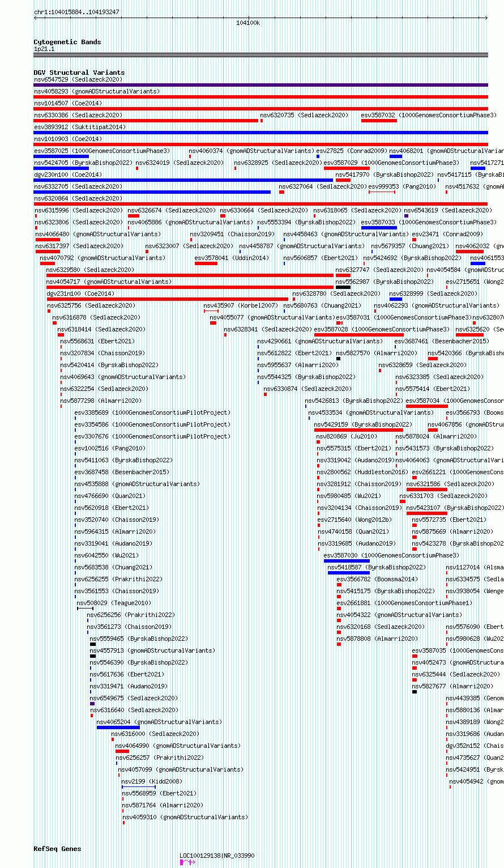
Task: Open variant nsv6324019 (Sedlazeck2020)
Action: click(x=180, y=163)
